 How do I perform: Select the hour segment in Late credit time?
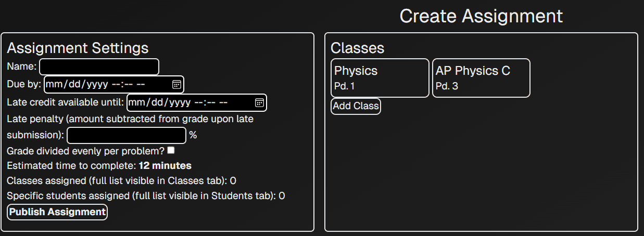point(199,103)
